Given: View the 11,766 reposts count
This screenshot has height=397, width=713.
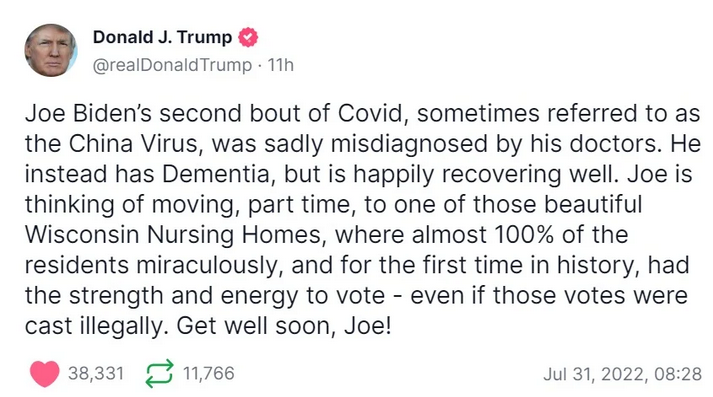Looking at the screenshot, I should tap(209, 373).
